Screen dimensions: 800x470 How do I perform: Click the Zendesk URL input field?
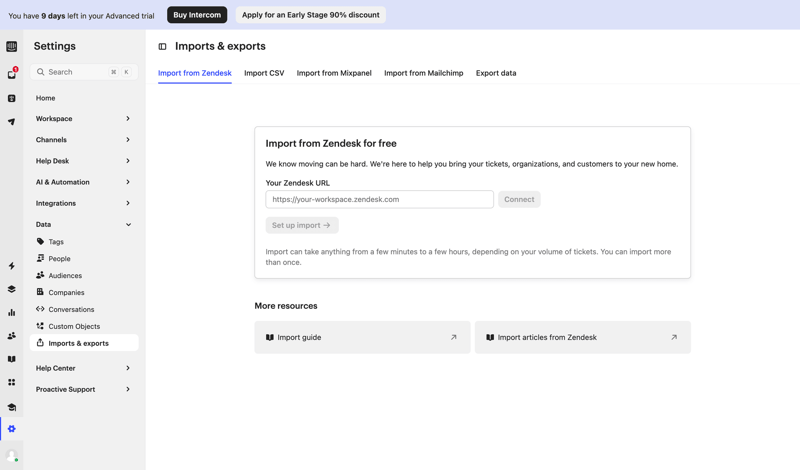point(379,199)
